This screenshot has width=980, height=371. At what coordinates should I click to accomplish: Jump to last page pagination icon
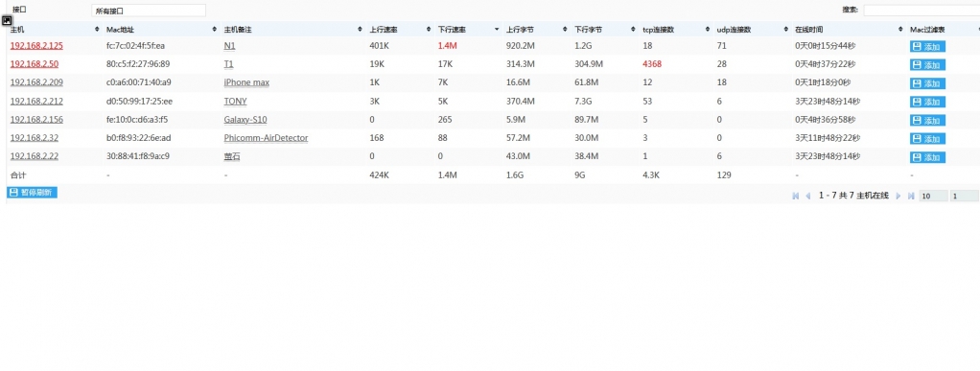[x=911, y=197]
